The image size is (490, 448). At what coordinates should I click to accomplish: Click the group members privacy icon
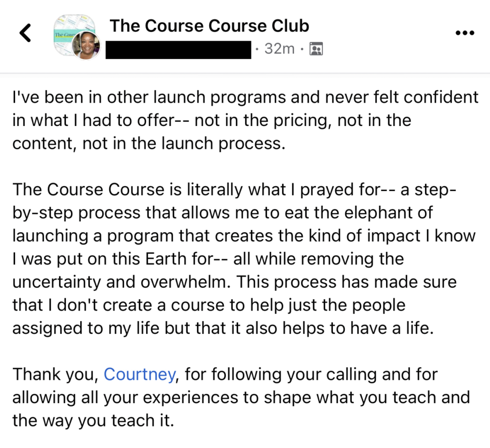point(316,49)
